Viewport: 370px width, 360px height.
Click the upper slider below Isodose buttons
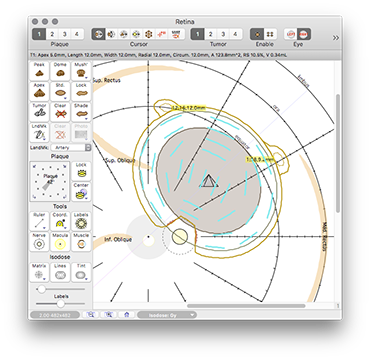coord(60,289)
